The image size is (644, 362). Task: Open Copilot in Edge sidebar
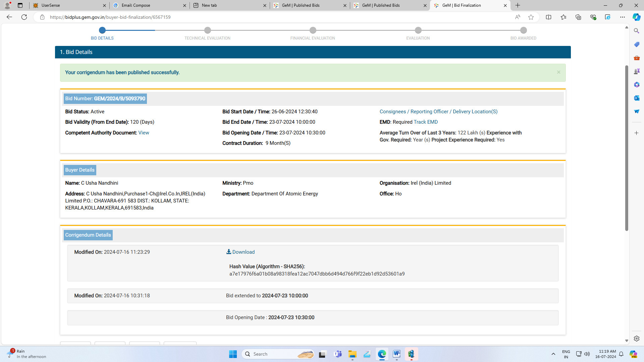(636, 17)
